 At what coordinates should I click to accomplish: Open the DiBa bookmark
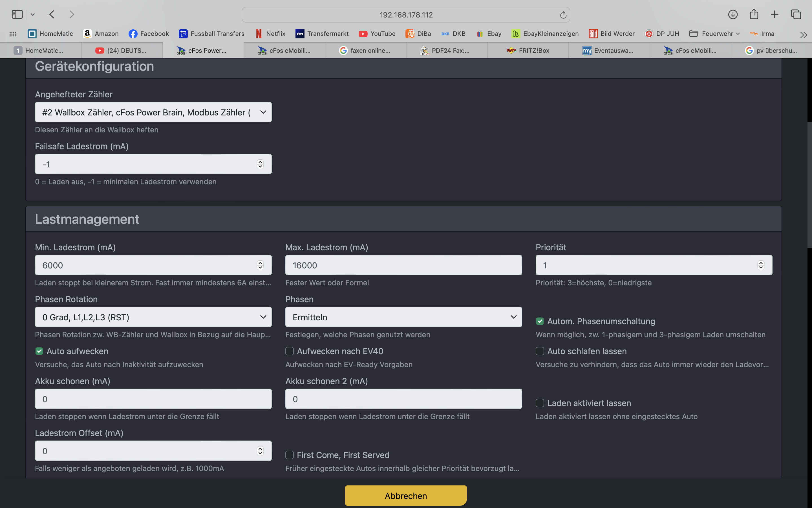coord(418,34)
